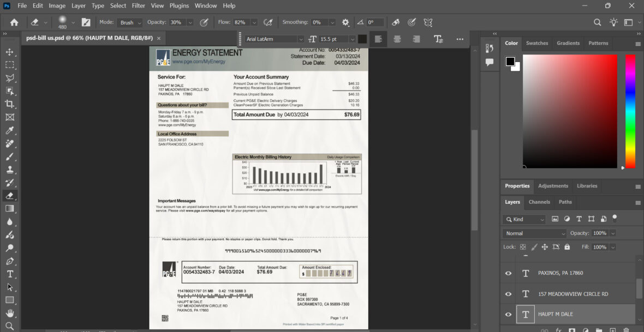Image resolution: width=644 pixels, height=332 pixels.
Task: Click the Search magnifier in top right
Action: [598, 22]
